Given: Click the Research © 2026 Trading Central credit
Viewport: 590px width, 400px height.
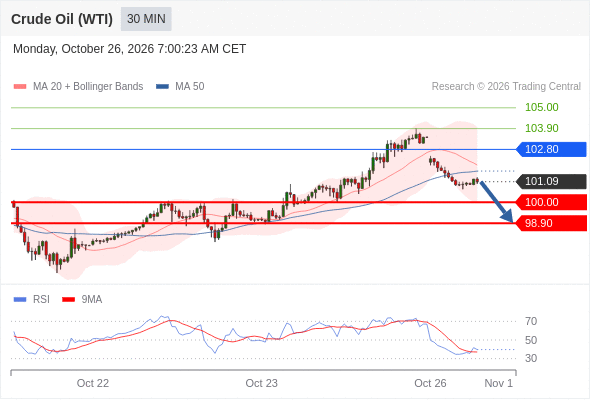Looking at the screenshot, I should tap(506, 87).
